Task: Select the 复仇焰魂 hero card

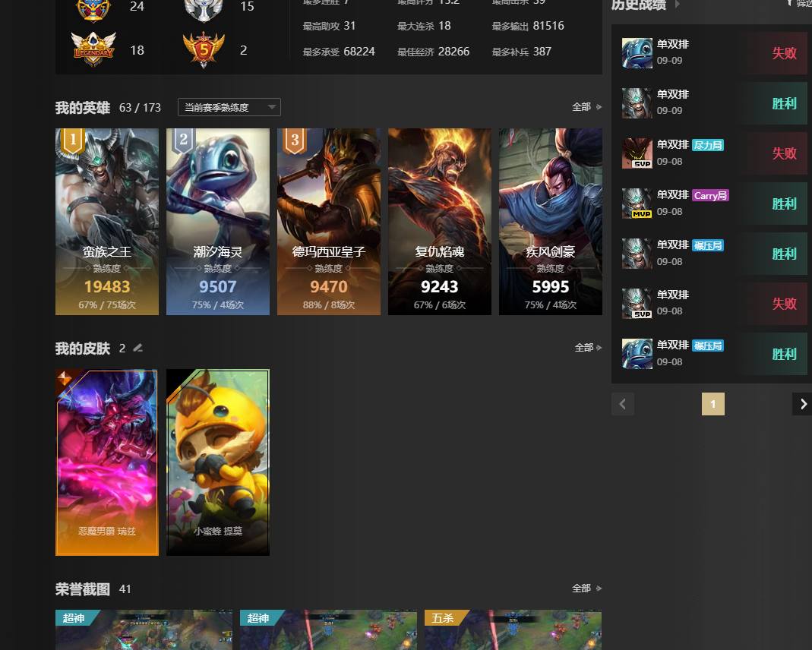Action: click(439, 222)
